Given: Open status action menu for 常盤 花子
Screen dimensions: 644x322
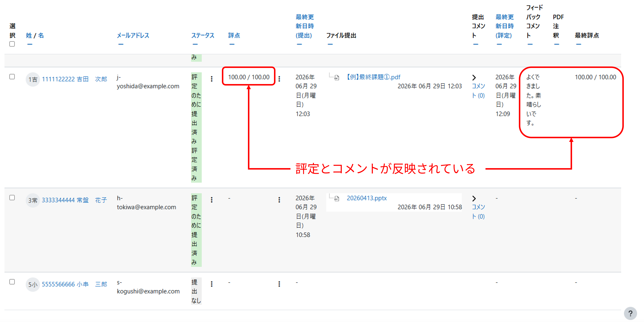Looking at the screenshot, I should [211, 200].
